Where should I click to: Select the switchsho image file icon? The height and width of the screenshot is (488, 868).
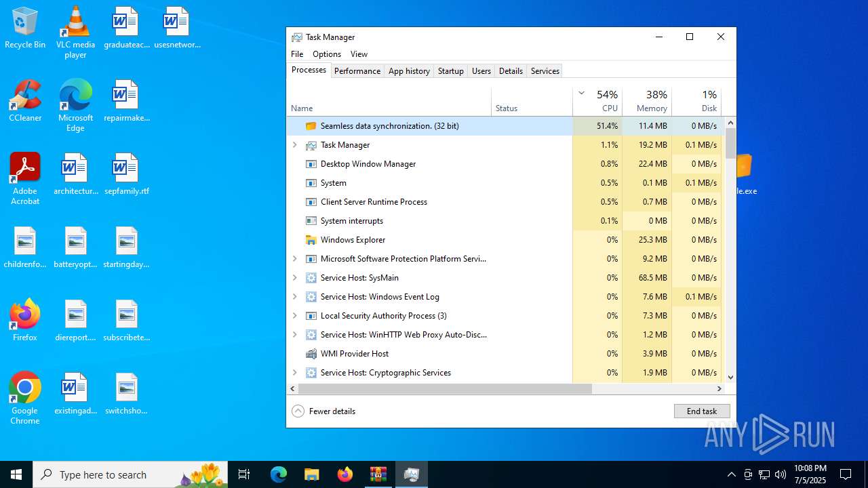[126, 394]
